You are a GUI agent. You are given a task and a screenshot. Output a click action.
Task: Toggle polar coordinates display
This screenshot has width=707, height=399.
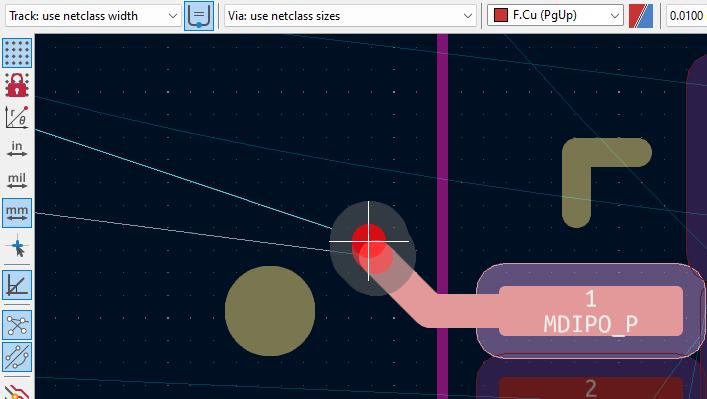(17, 117)
